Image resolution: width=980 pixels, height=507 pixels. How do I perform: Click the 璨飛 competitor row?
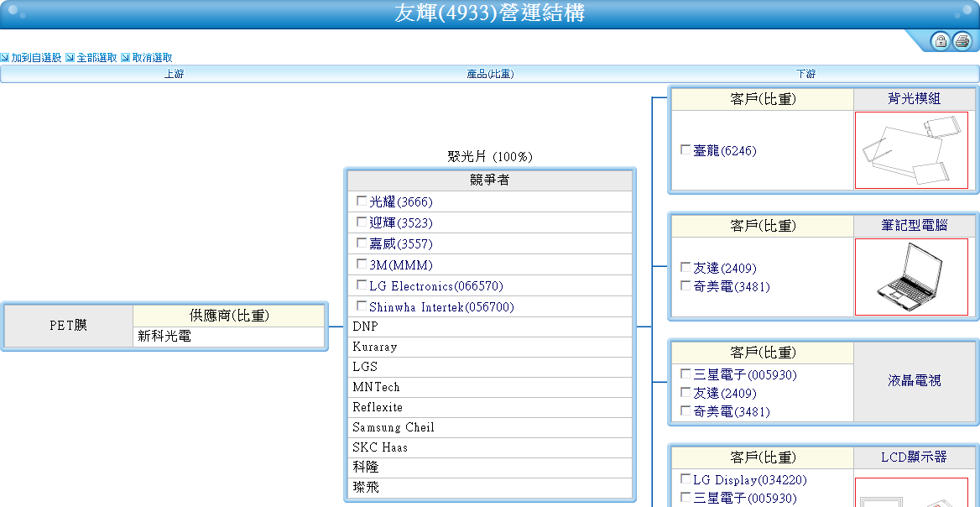point(490,488)
